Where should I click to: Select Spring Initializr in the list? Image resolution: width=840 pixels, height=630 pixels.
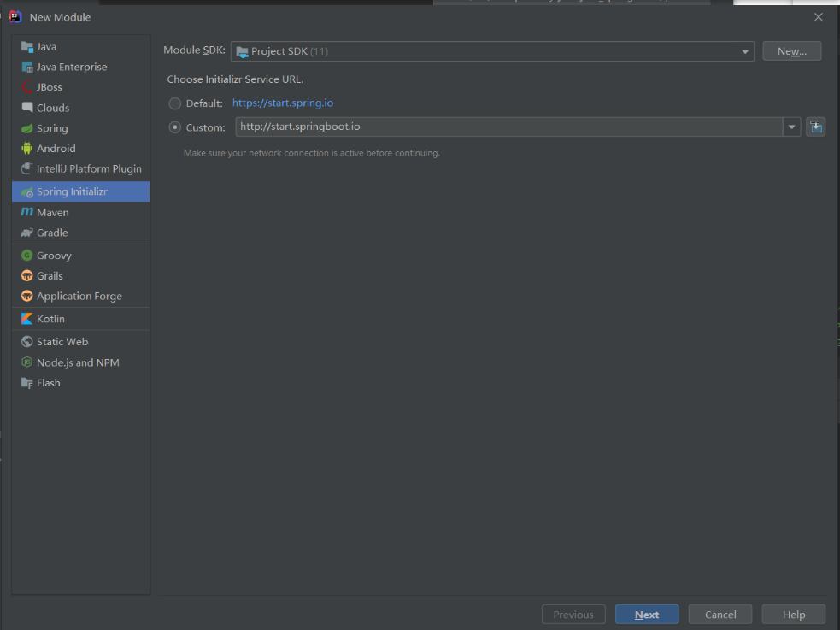coord(81,191)
